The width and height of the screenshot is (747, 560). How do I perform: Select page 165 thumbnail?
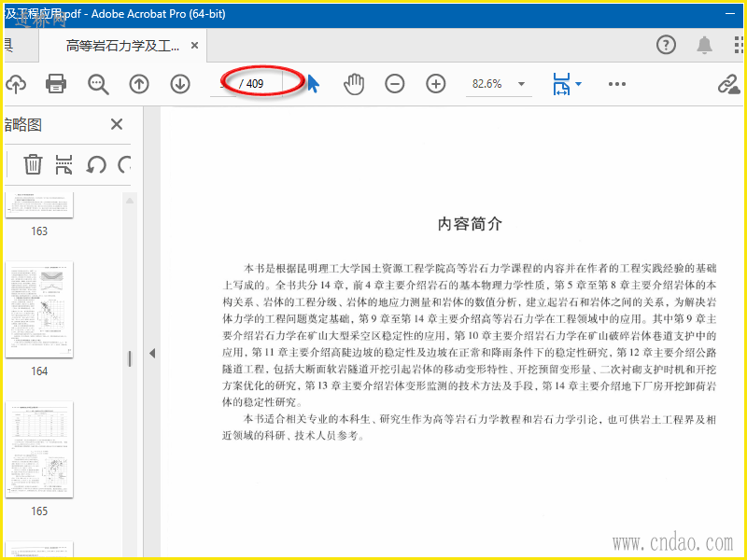[x=39, y=450]
